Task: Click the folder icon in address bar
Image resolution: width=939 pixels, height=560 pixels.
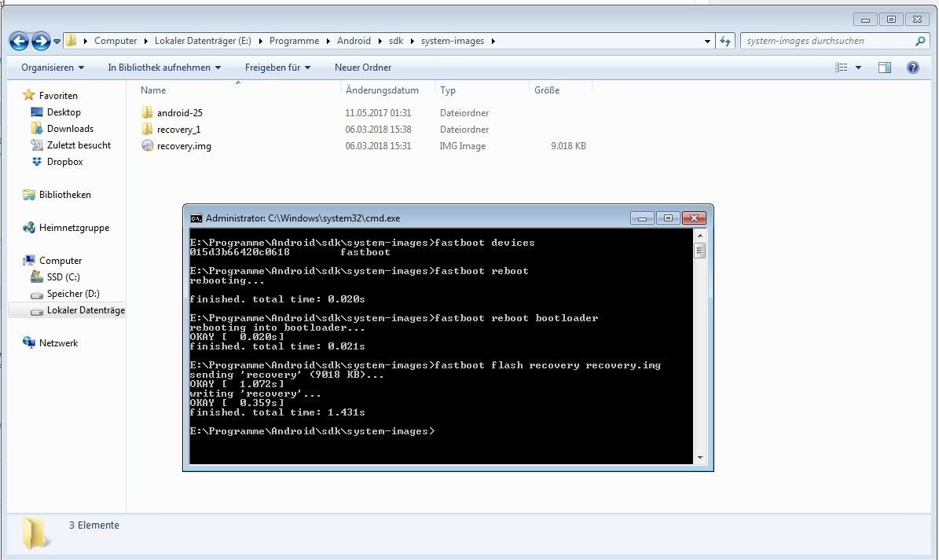Action: pos(72,41)
